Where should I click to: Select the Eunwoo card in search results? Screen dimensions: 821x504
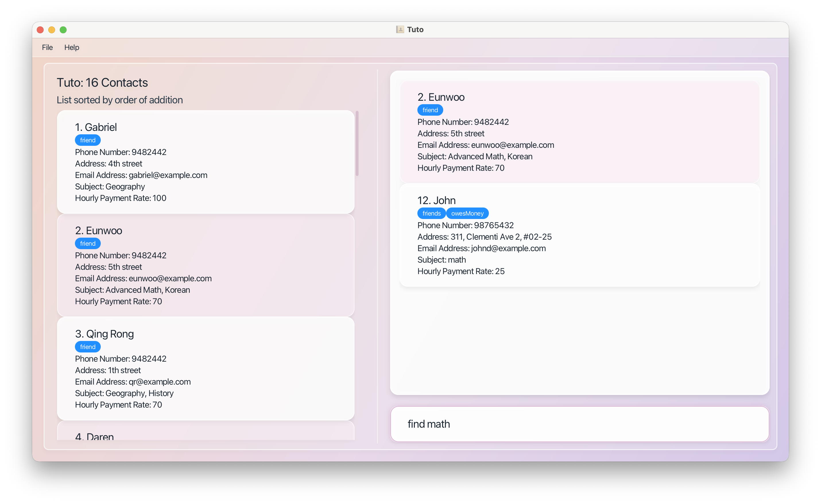pyautogui.click(x=579, y=132)
